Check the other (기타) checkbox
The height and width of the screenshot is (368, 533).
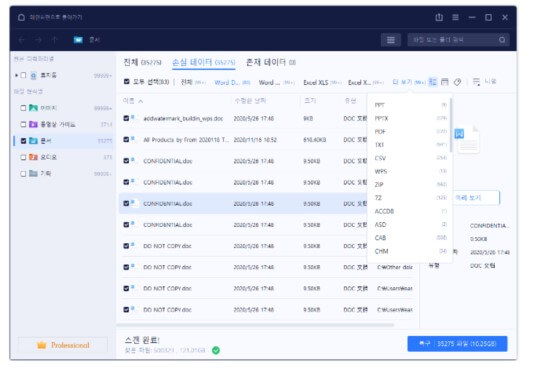23,174
